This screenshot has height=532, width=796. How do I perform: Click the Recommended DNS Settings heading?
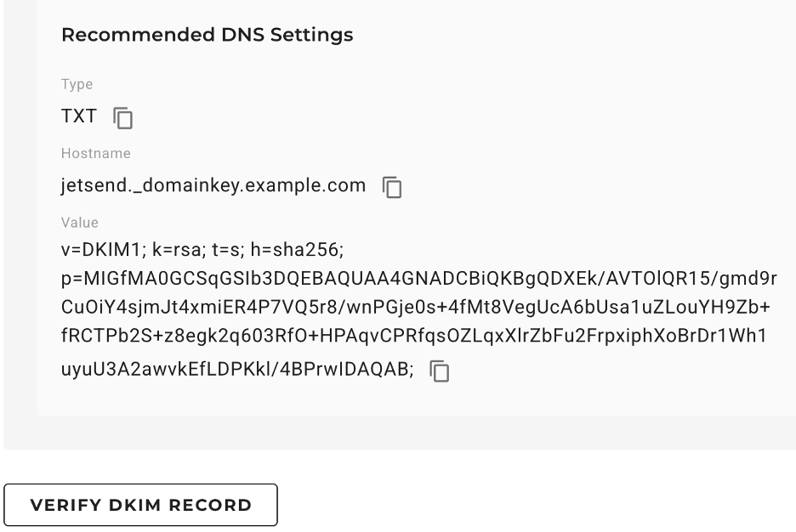tap(207, 36)
